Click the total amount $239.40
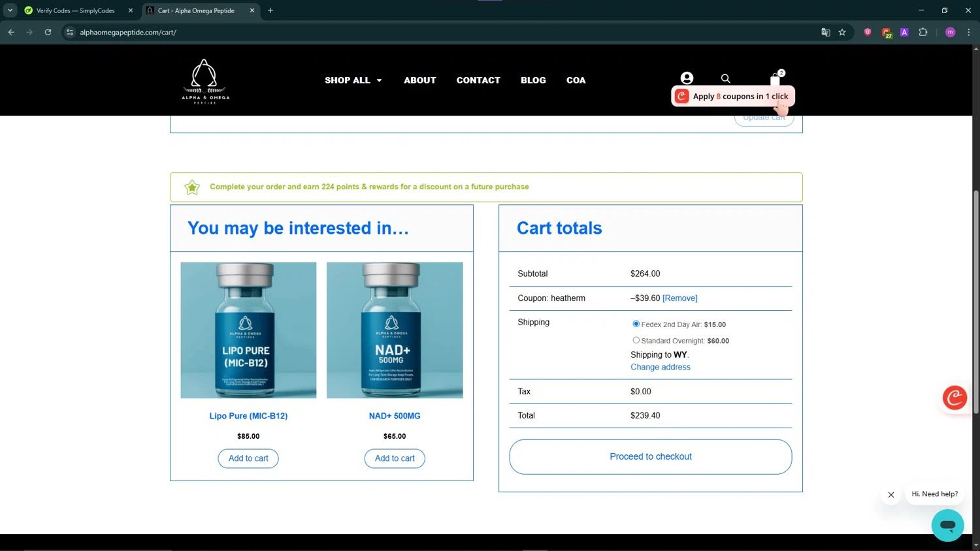The height and width of the screenshot is (551, 980). [645, 416]
